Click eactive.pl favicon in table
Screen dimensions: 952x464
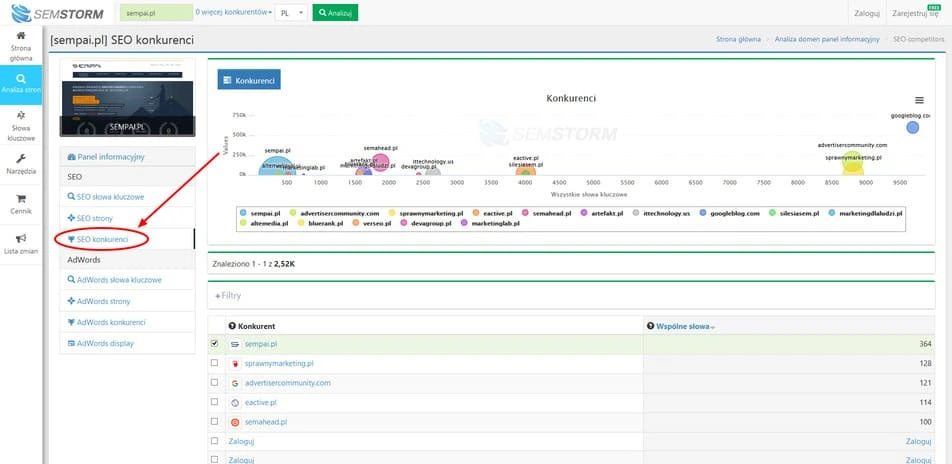236,403
